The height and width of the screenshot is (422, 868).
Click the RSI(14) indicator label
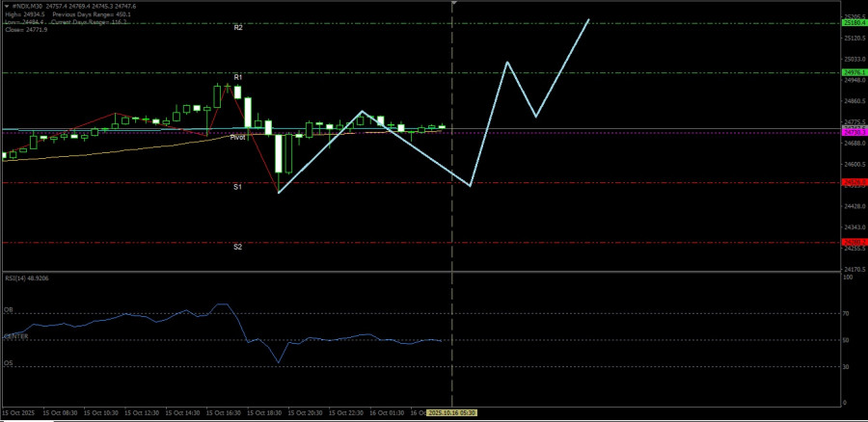tap(27, 277)
